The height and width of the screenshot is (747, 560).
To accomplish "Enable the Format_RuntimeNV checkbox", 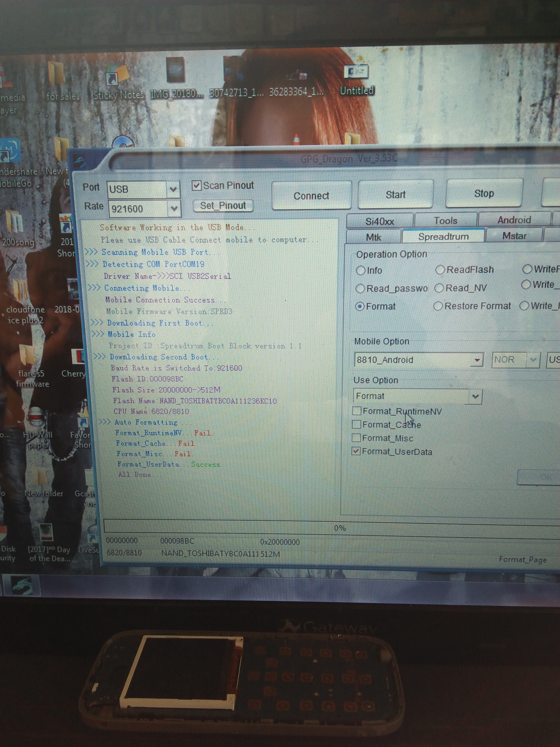I will [x=357, y=411].
